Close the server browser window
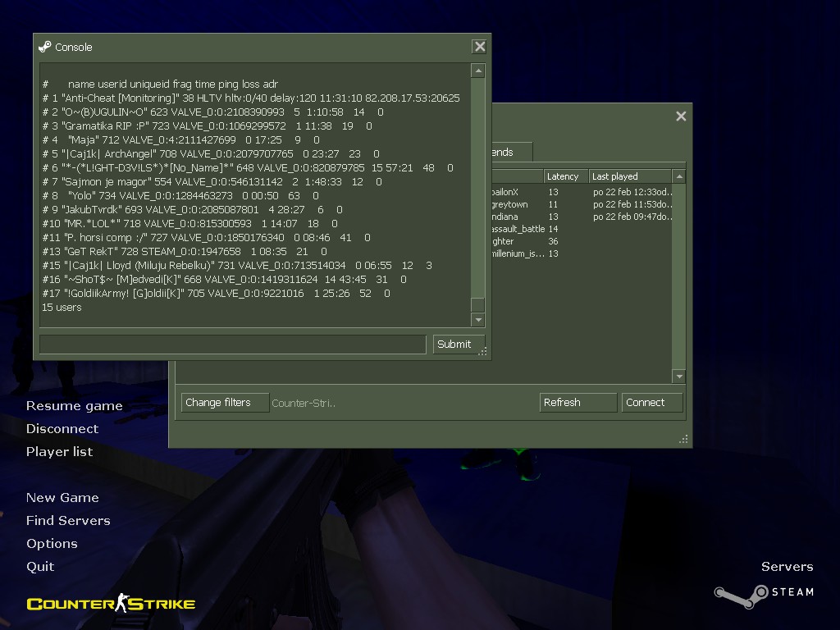The width and height of the screenshot is (840, 630). (x=681, y=116)
